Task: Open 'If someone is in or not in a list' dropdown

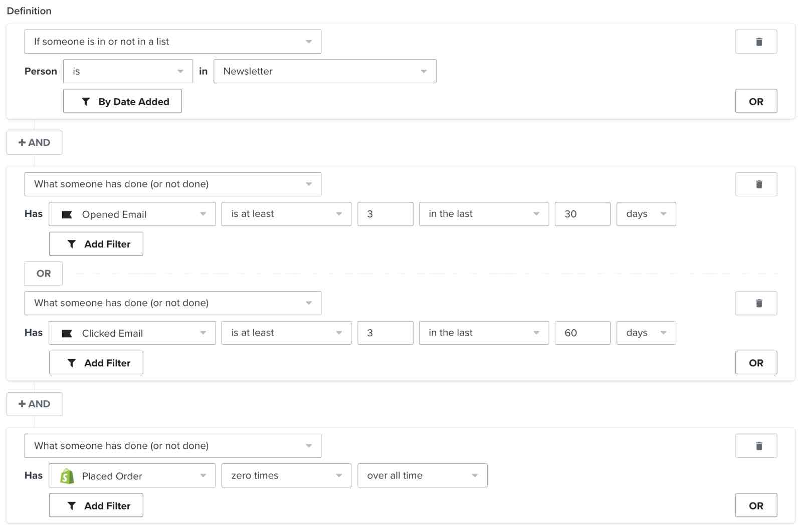Action: [x=172, y=42]
